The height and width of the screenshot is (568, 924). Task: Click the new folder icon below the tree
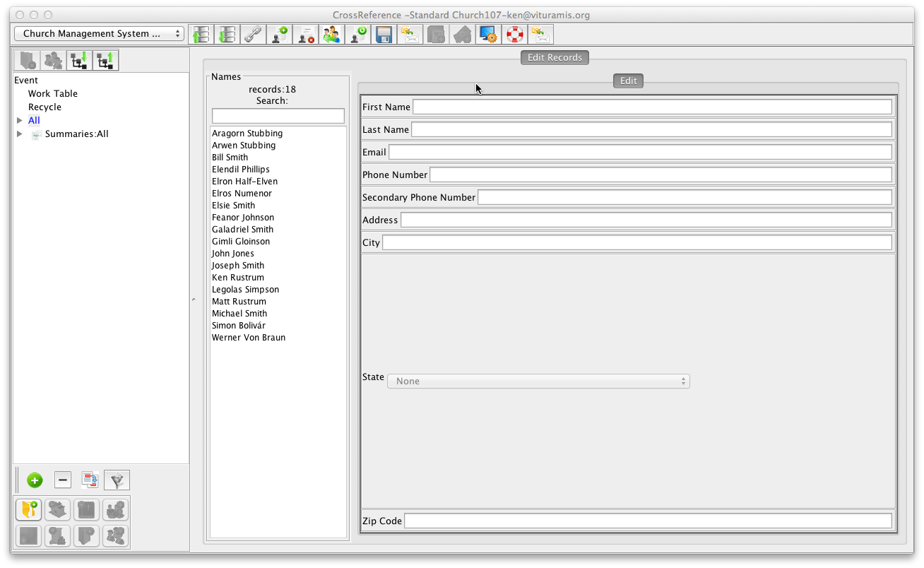(28, 509)
